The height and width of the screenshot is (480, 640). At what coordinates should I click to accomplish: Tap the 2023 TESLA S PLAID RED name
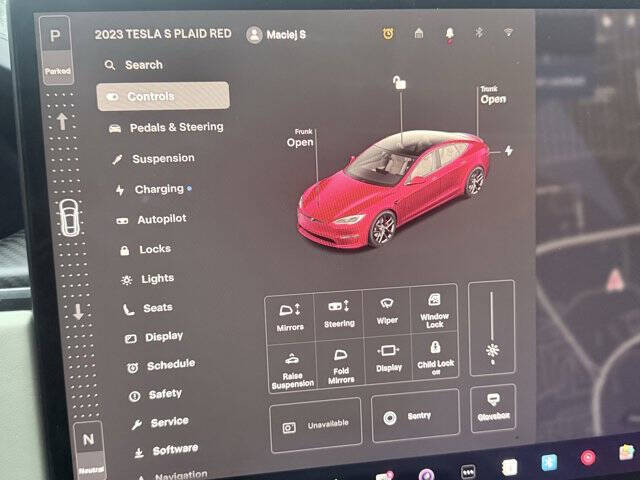(x=163, y=34)
